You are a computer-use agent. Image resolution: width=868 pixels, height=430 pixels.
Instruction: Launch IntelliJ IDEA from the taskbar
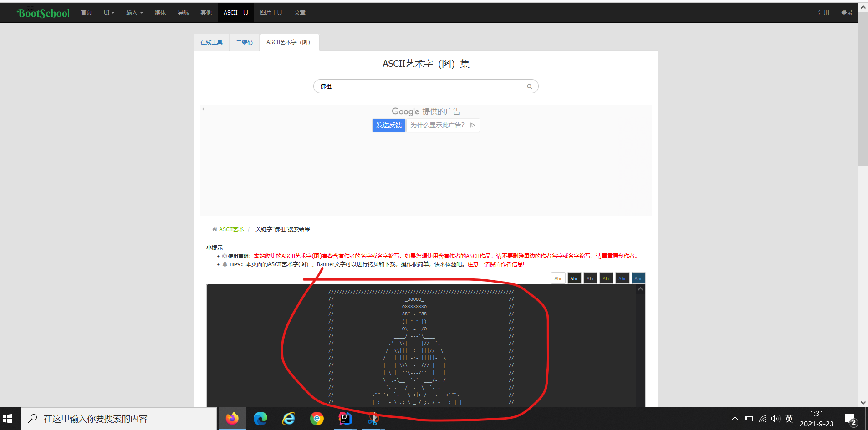point(345,418)
